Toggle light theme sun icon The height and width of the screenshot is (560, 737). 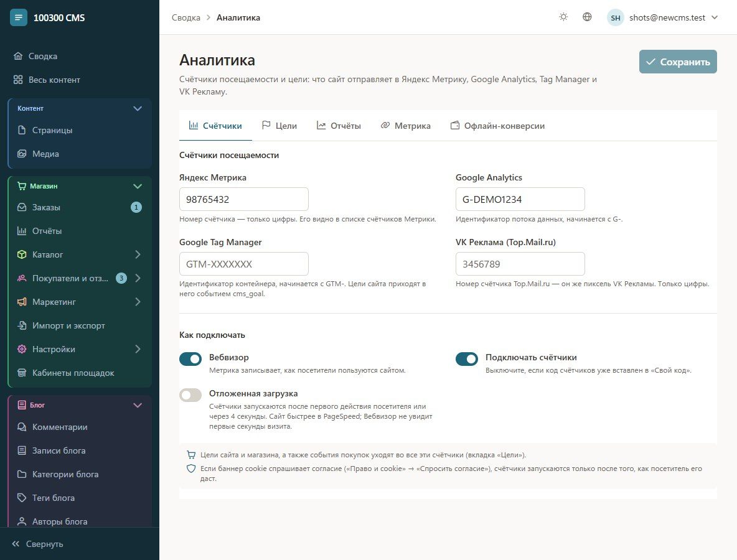tap(563, 17)
